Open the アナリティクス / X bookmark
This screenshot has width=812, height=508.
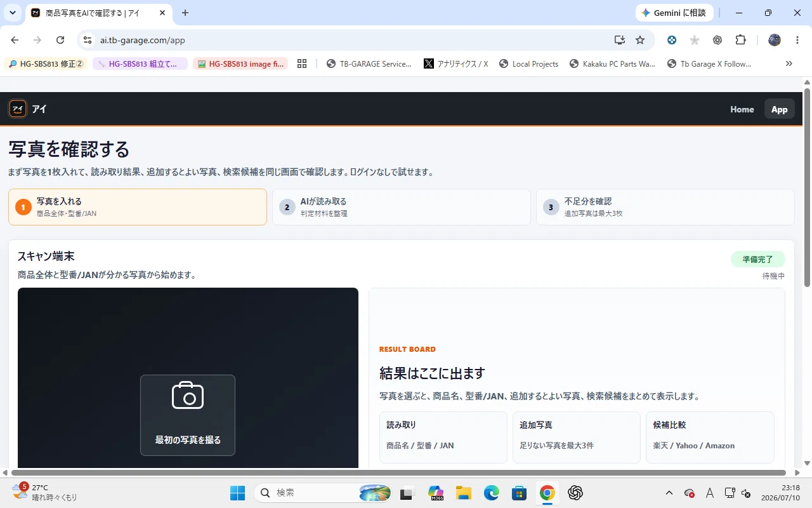pyautogui.click(x=456, y=63)
